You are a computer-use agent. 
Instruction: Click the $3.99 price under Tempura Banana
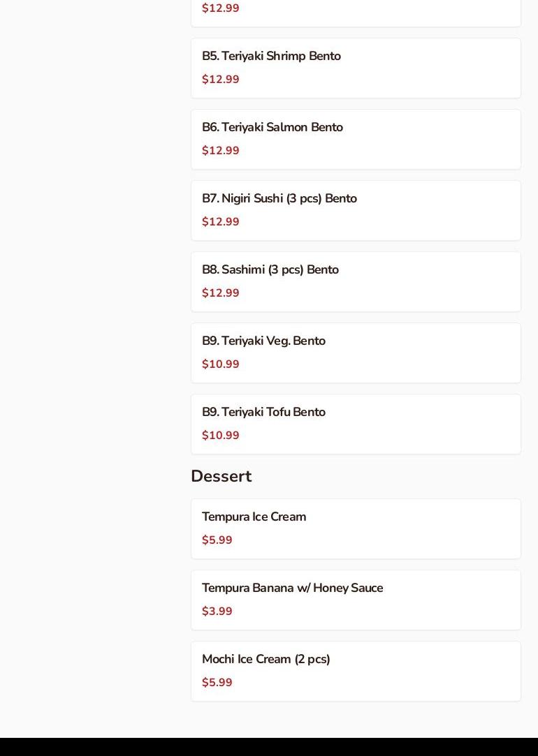217,612
